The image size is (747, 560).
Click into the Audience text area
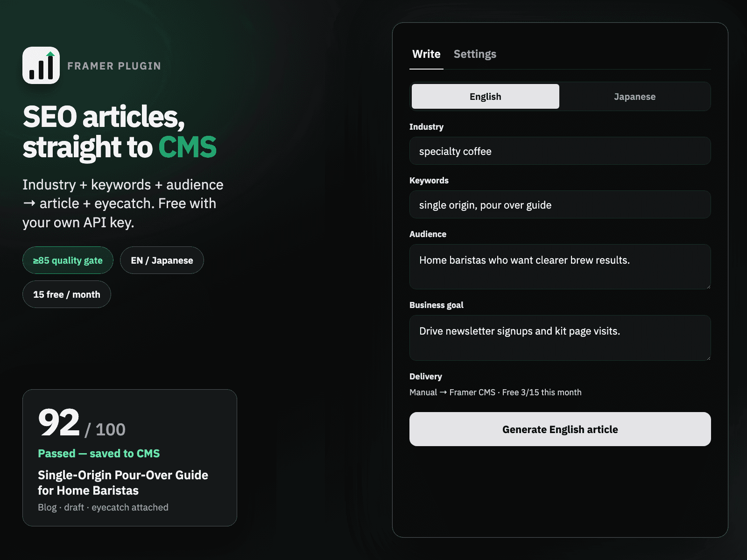(560, 266)
